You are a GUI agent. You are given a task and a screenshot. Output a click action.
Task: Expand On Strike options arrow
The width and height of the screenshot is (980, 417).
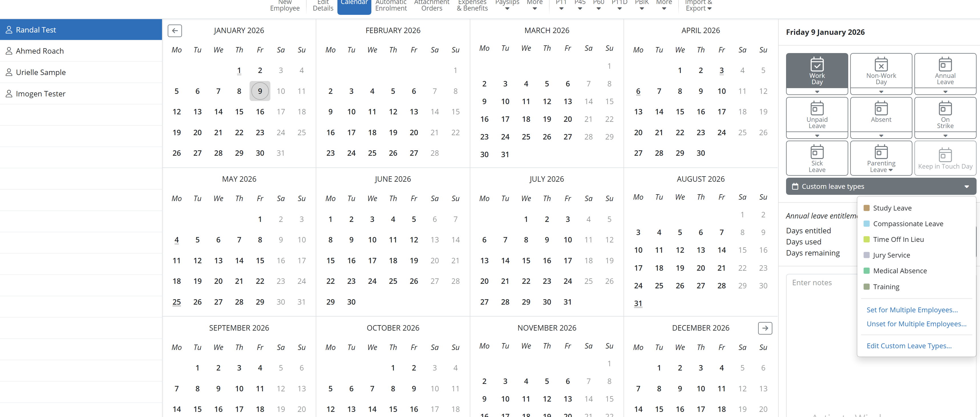945,136
